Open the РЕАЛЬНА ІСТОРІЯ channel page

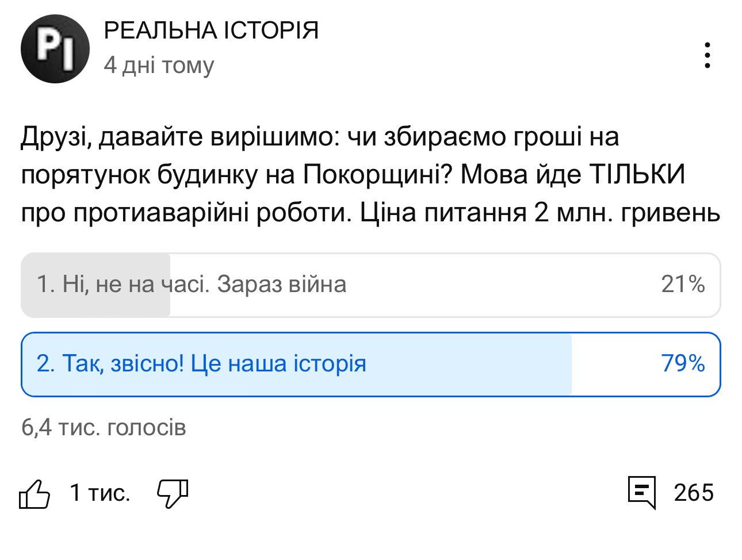pyautogui.click(x=211, y=30)
